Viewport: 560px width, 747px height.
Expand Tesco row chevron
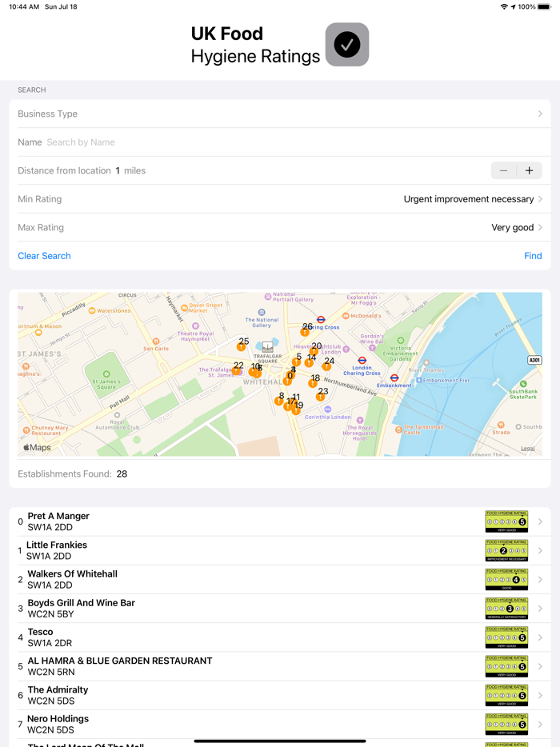pos(540,637)
